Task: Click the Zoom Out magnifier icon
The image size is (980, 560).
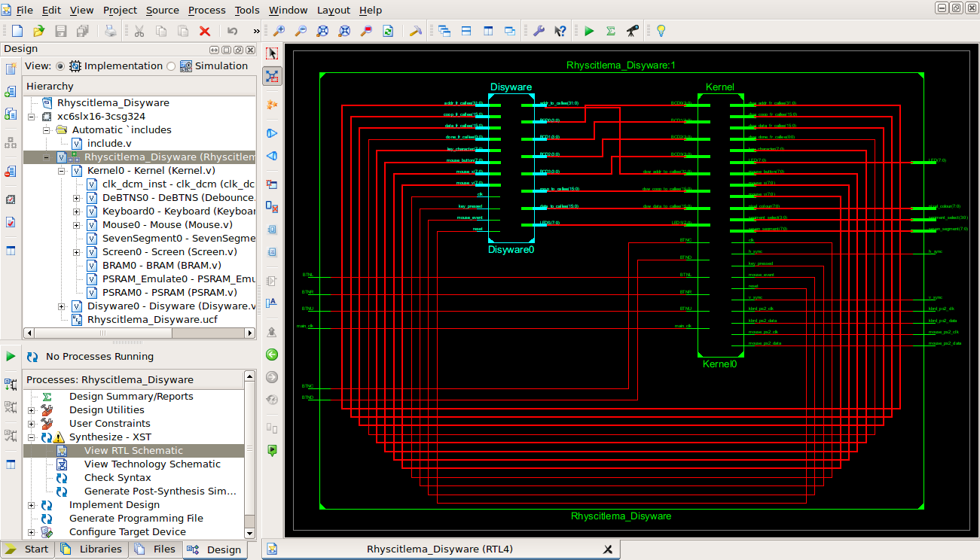Action: [301, 31]
